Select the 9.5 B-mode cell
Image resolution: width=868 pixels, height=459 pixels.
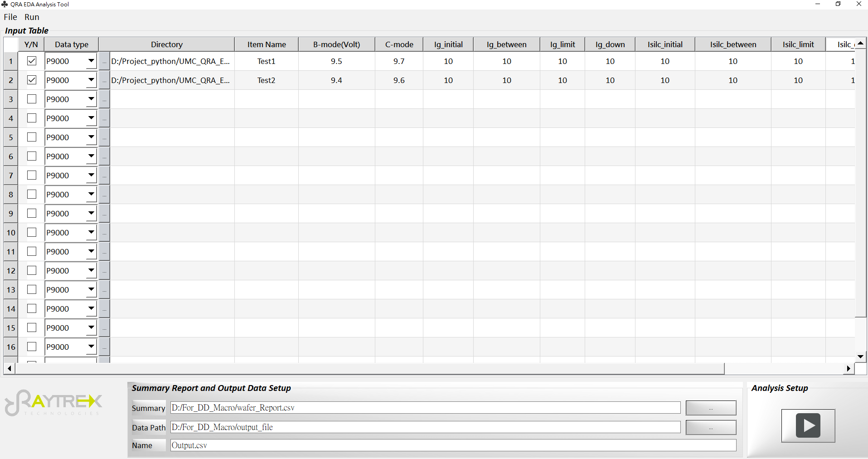337,61
